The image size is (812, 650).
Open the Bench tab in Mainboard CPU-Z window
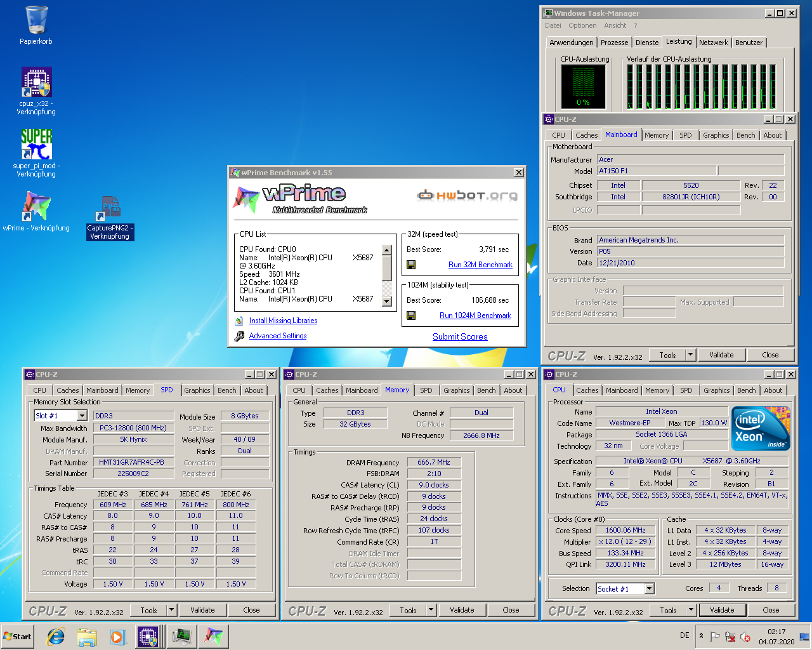point(746,135)
